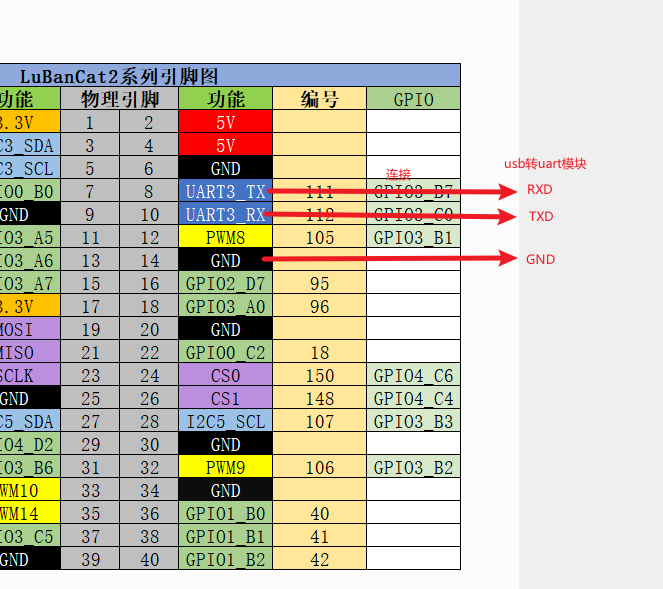Image resolution: width=663 pixels, height=589 pixels.
Task: Select the 5V cell for pin 4
Action: coord(225,145)
